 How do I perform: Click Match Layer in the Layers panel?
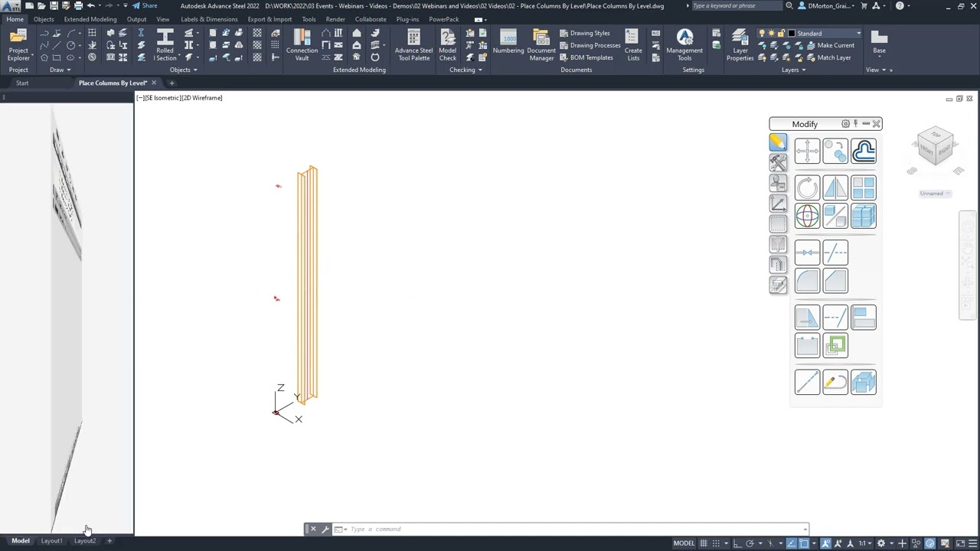[828, 57]
